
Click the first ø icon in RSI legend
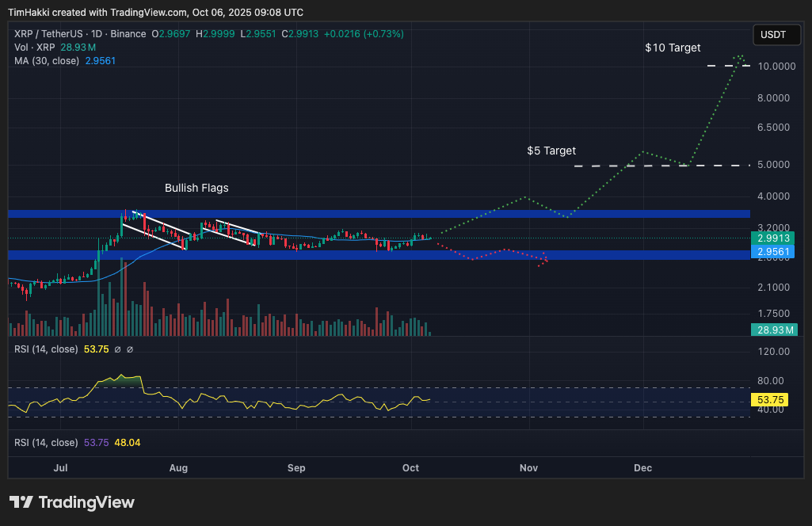(119, 349)
